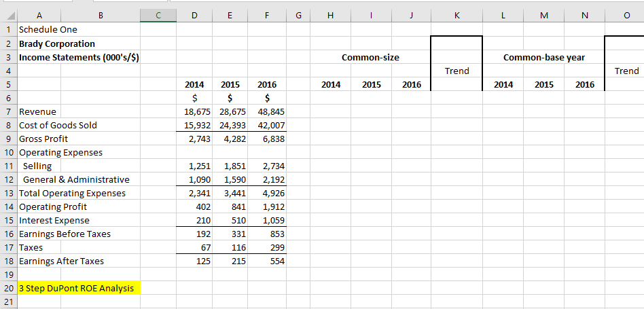
Task: Click the 'General & Administrative' label
Action: (x=76, y=180)
